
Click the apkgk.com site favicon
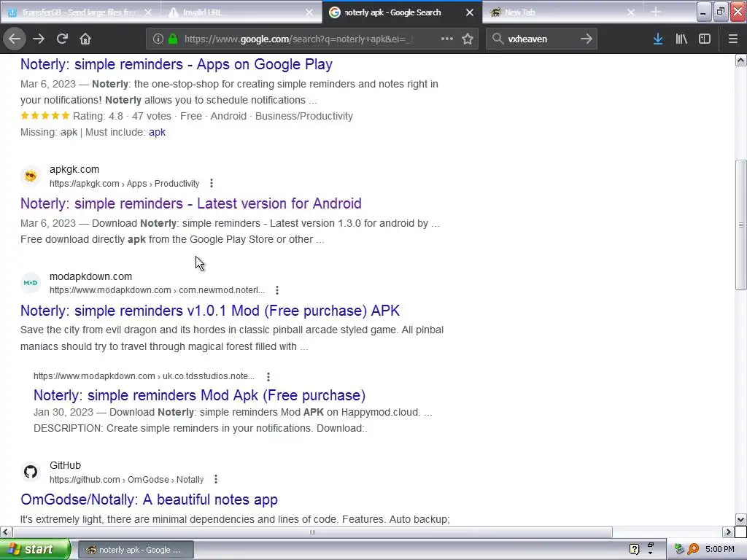coord(31,176)
